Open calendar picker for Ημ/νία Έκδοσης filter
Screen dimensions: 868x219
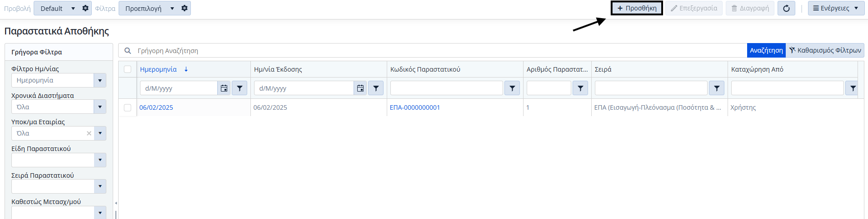click(360, 88)
